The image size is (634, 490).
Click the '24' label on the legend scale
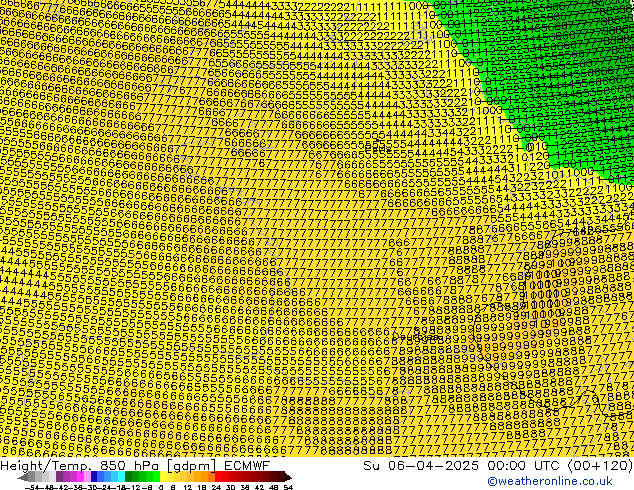click(x=216, y=487)
